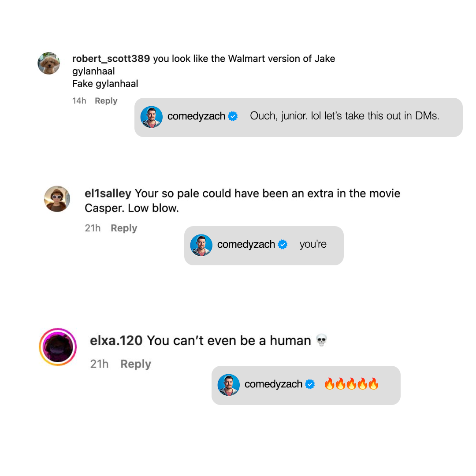Click verified badge in fire emoji reply

pos(310,384)
